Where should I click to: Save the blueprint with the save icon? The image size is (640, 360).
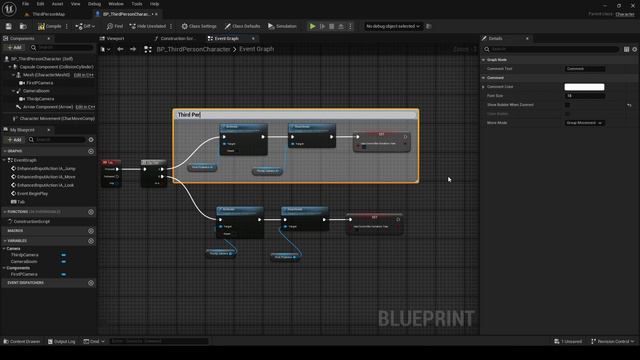click(x=9, y=26)
